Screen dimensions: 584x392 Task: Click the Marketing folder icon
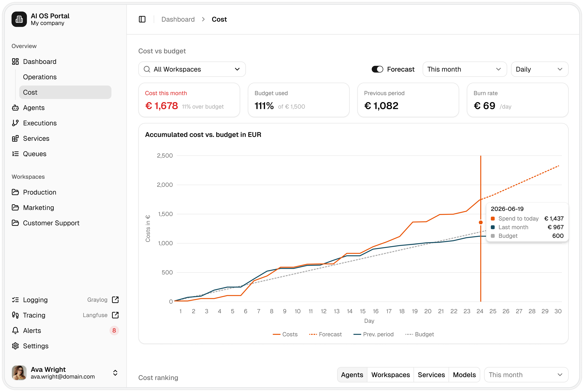15,208
